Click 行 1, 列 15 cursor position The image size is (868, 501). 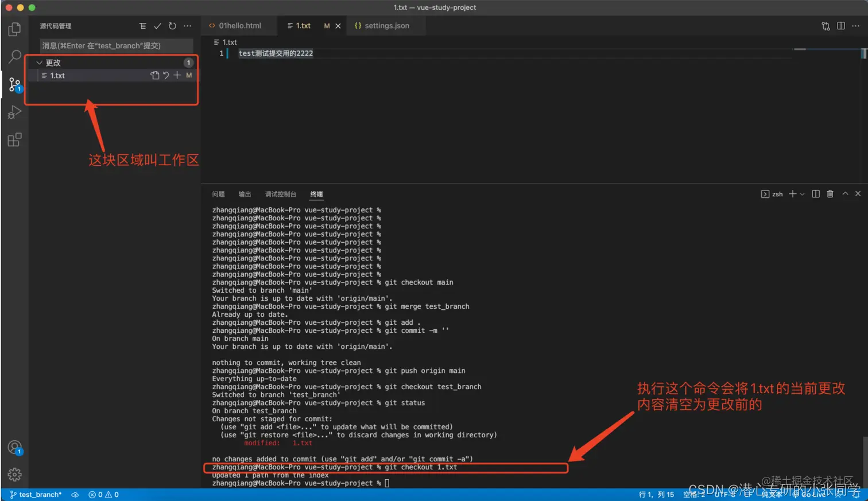656,495
